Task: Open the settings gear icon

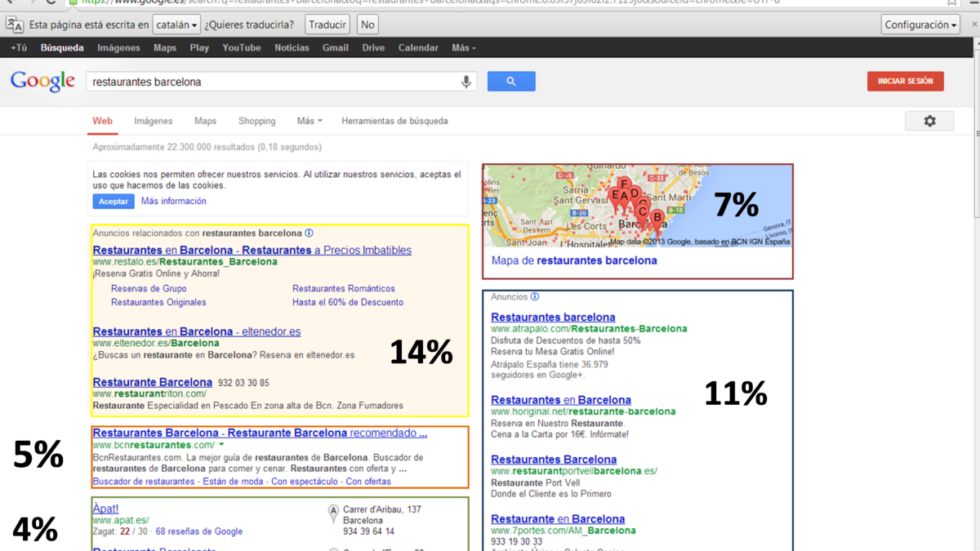Action: coord(929,121)
